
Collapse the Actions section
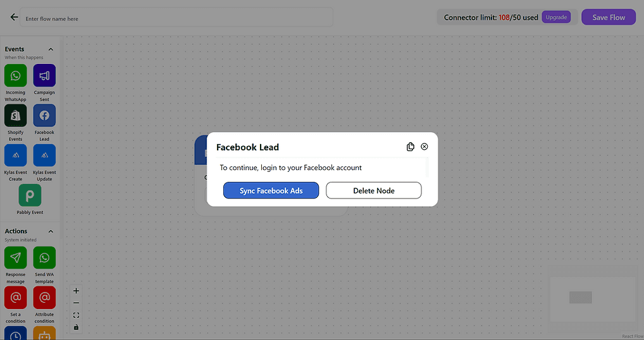pos(51,231)
